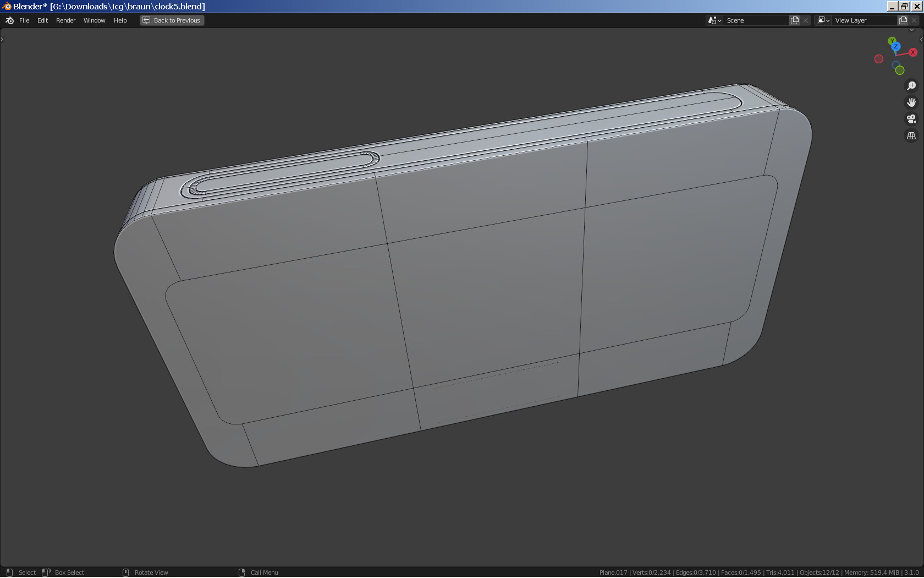
Task: Open the File menu
Action: click(x=24, y=20)
